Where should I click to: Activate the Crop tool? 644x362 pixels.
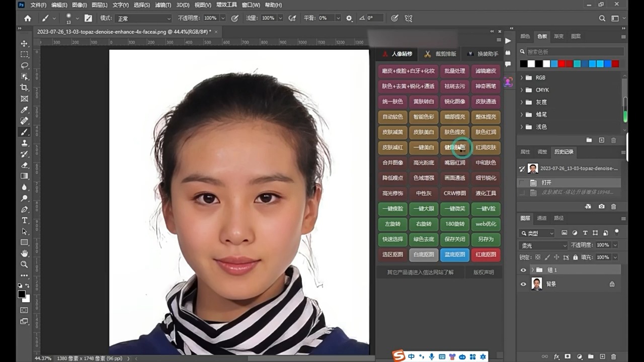click(x=24, y=87)
